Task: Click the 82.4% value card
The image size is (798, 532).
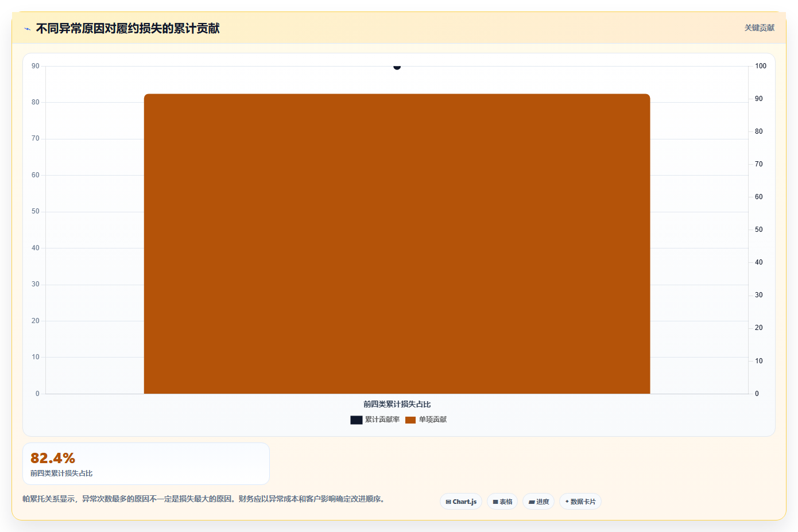Action: click(146, 464)
